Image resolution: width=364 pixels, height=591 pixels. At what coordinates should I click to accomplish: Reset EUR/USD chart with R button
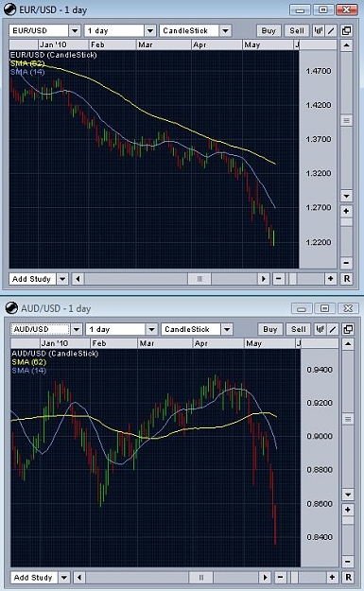pyautogui.click(x=347, y=279)
